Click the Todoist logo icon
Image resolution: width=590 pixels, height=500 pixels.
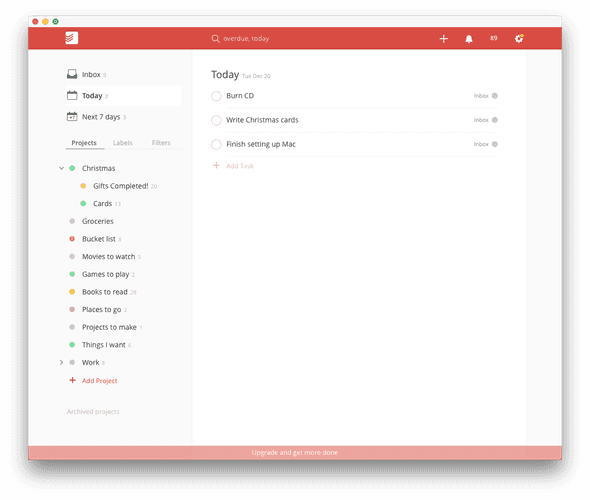coord(71,38)
